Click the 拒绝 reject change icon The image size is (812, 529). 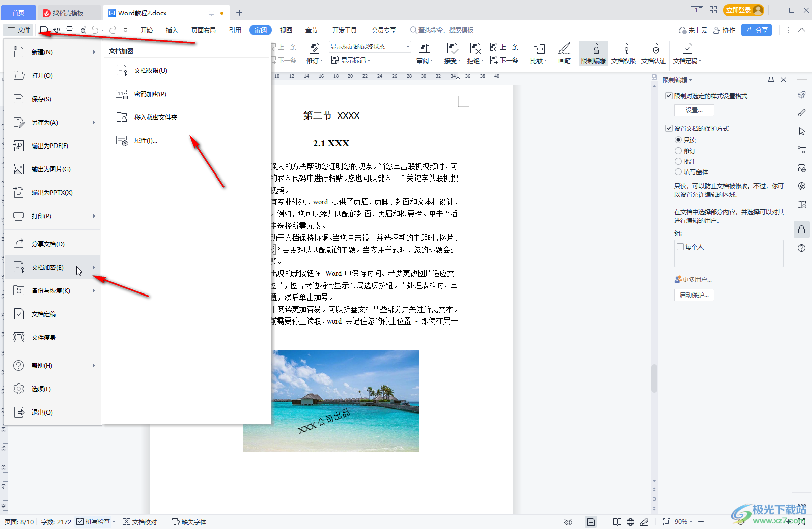[475, 48]
